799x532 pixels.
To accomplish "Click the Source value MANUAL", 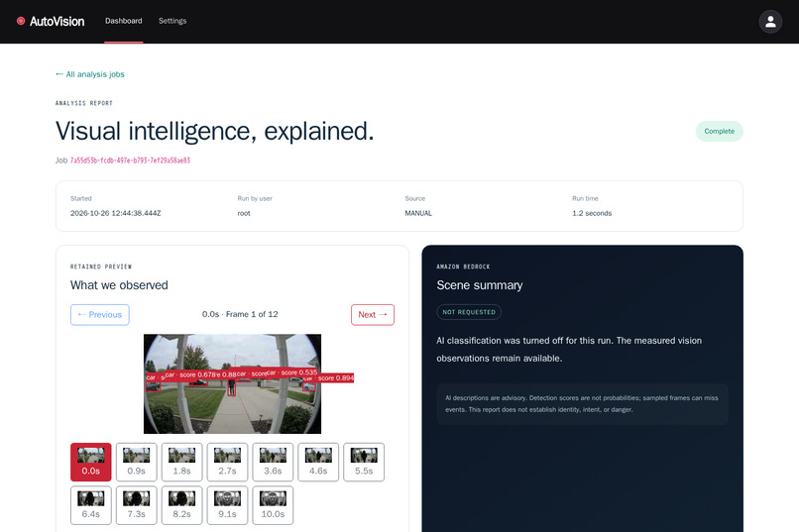I will (418, 213).
